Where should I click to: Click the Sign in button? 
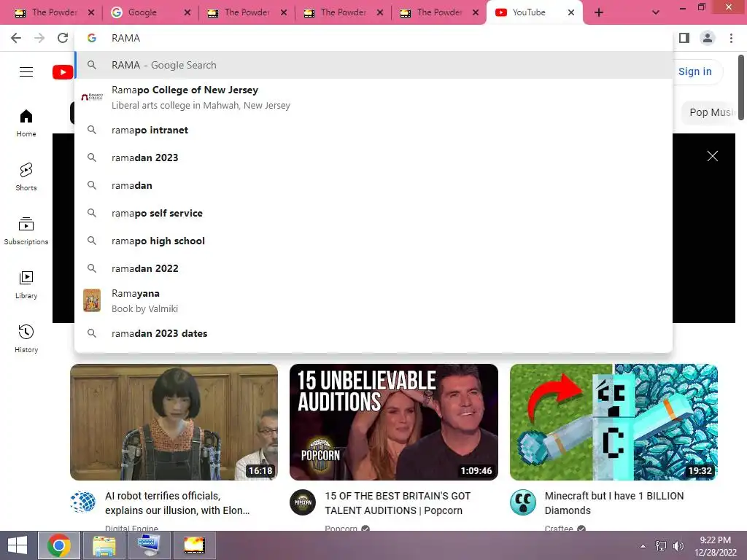click(695, 71)
